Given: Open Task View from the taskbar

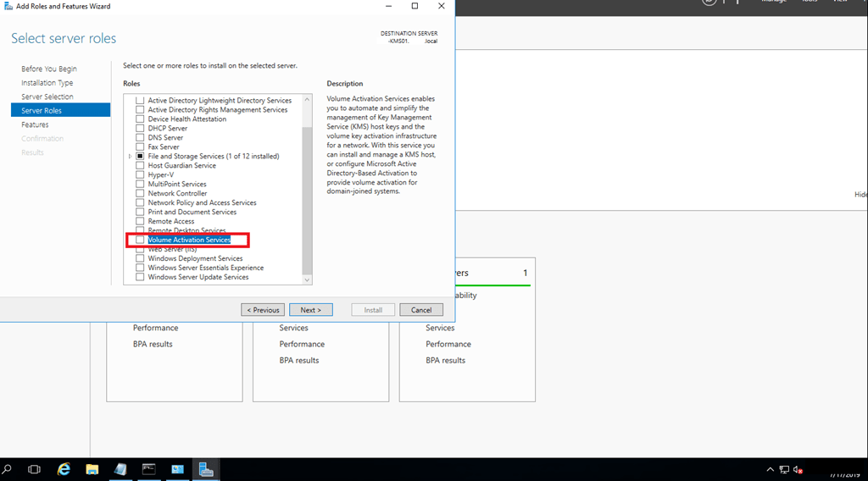Looking at the screenshot, I should click(34, 469).
